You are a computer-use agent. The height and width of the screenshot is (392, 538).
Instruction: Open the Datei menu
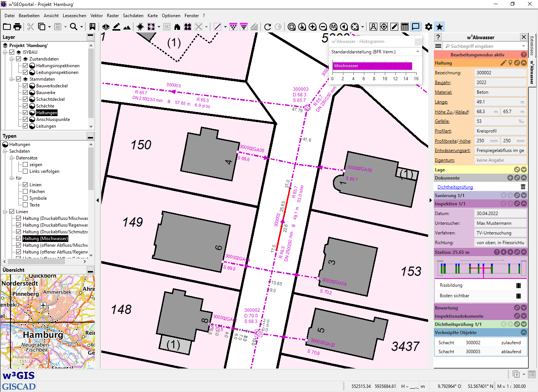(10, 16)
